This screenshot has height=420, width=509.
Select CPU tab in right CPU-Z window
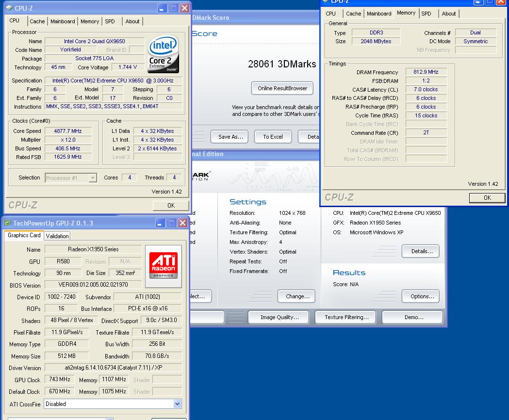tap(331, 14)
